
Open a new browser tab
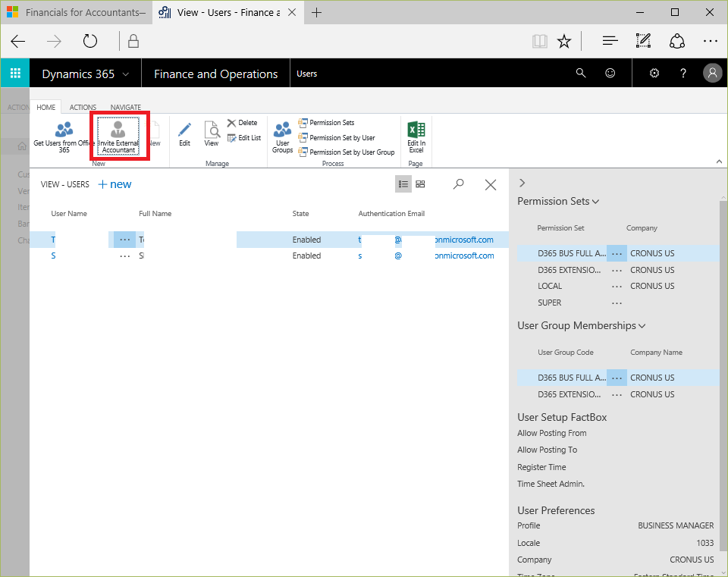point(316,13)
